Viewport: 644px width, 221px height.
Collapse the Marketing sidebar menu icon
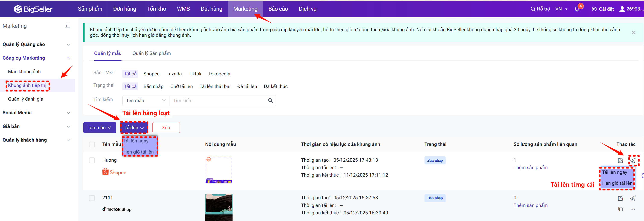click(67, 26)
